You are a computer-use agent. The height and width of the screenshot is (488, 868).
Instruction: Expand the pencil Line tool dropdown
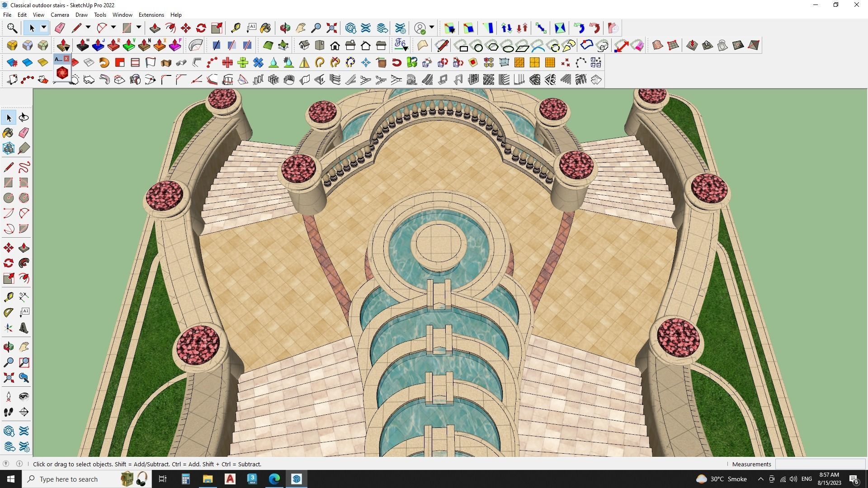(x=88, y=28)
